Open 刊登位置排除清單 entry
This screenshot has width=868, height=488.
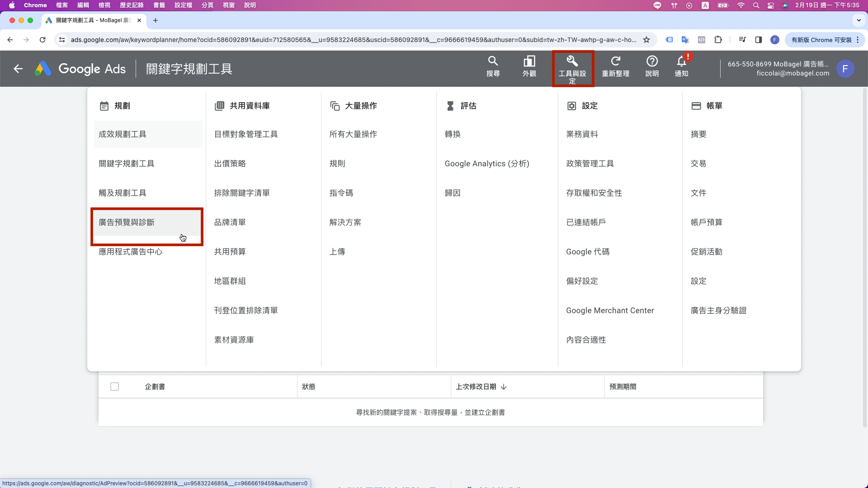(x=246, y=310)
